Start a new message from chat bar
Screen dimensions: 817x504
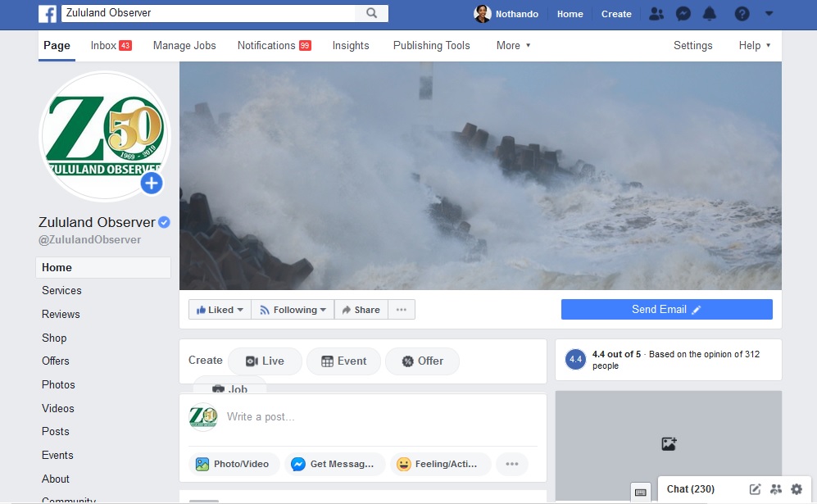(756, 489)
